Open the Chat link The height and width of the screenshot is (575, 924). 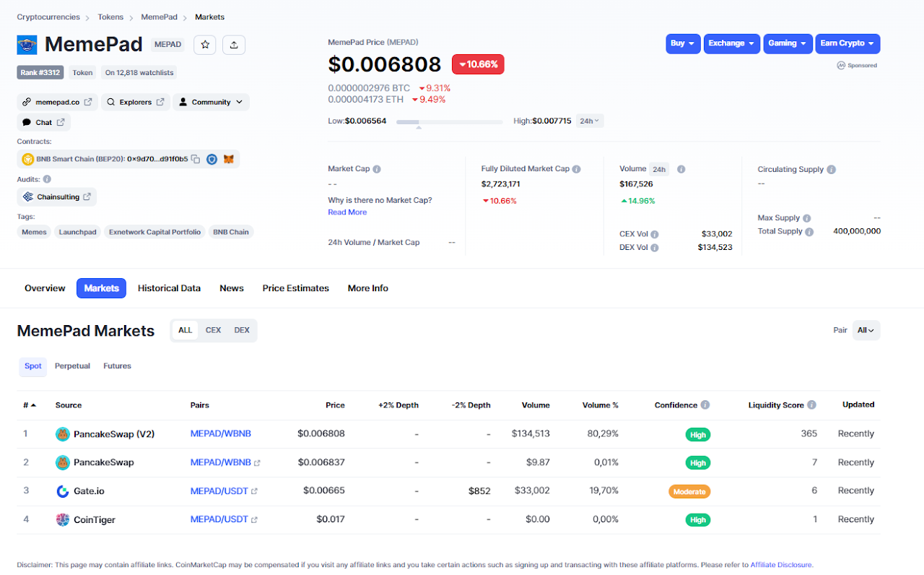[x=44, y=122]
